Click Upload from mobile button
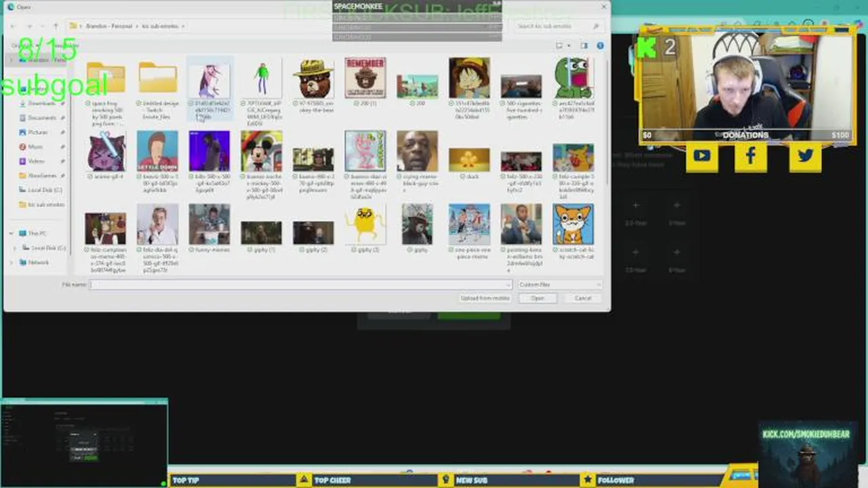This screenshot has height=488, width=868. [x=485, y=298]
